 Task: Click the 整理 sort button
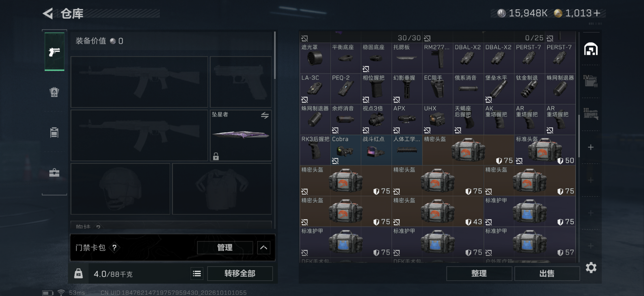(479, 273)
